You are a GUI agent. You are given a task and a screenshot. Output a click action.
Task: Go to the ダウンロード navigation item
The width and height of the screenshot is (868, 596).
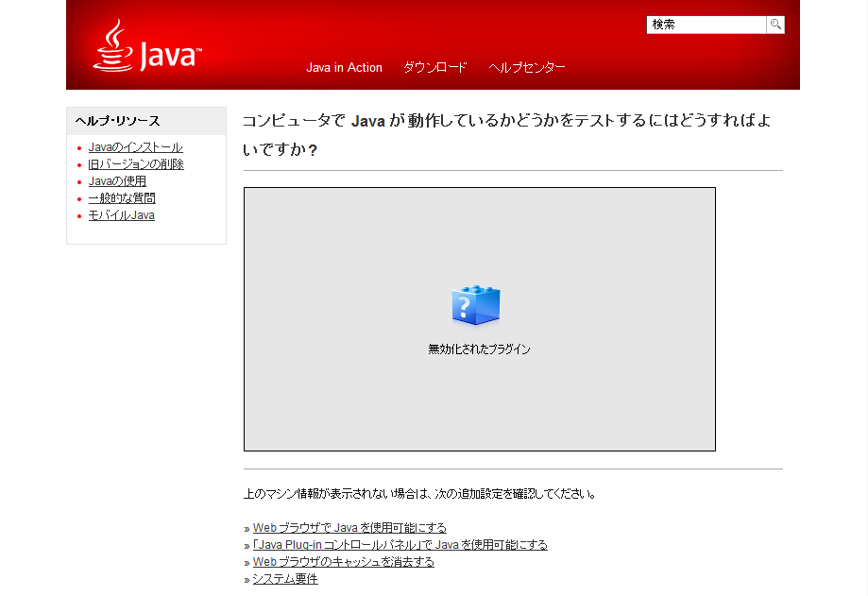click(435, 68)
